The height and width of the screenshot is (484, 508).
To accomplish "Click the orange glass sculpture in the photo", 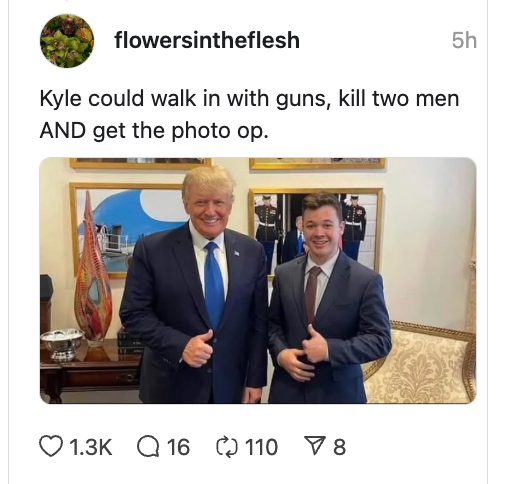I will [93, 268].
